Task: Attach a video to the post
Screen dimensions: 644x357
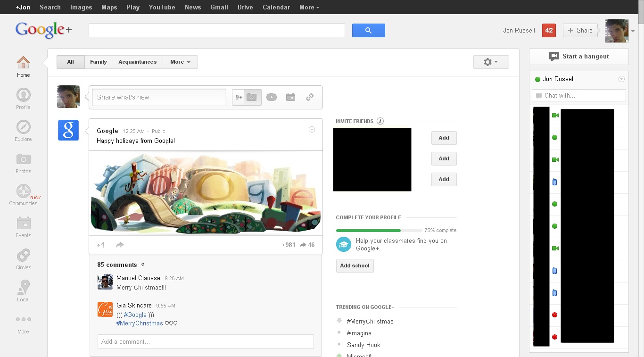Action: tap(272, 97)
